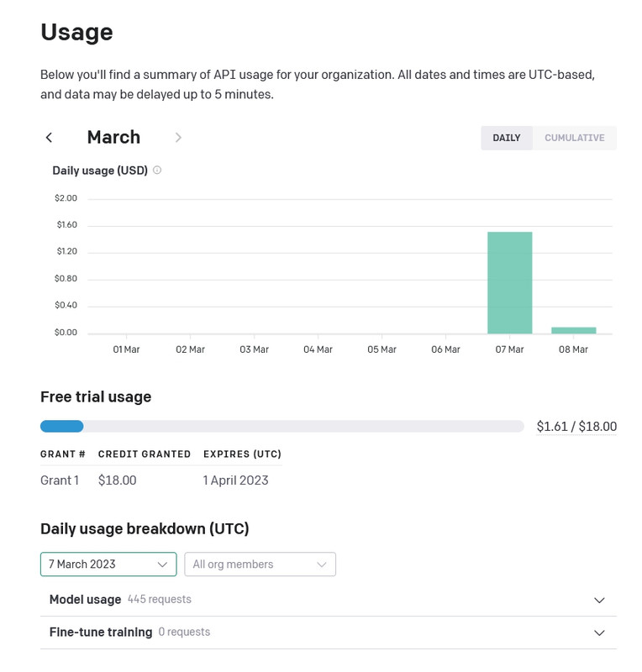Open the 7 March 2023 date dropdown
The width and height of the screenshot is (642, 672).
point(108,564)
